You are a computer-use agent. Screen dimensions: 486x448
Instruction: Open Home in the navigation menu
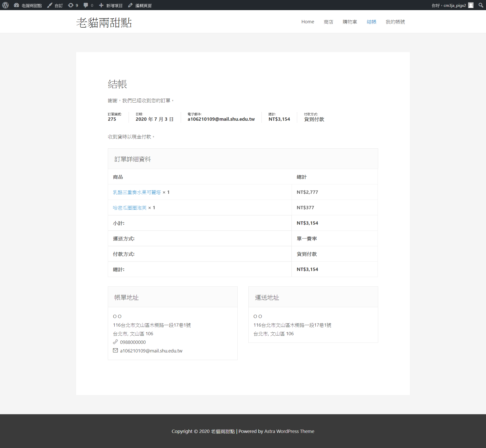308,22
